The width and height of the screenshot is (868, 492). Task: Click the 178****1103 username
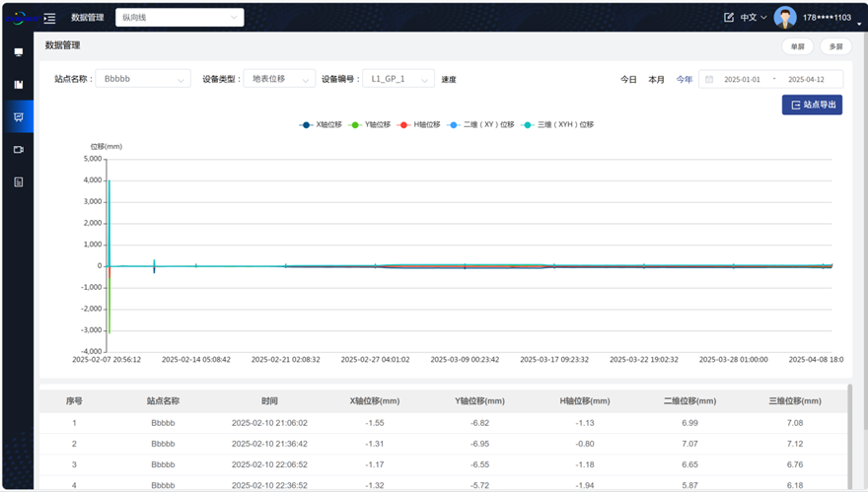click(827, 18)
